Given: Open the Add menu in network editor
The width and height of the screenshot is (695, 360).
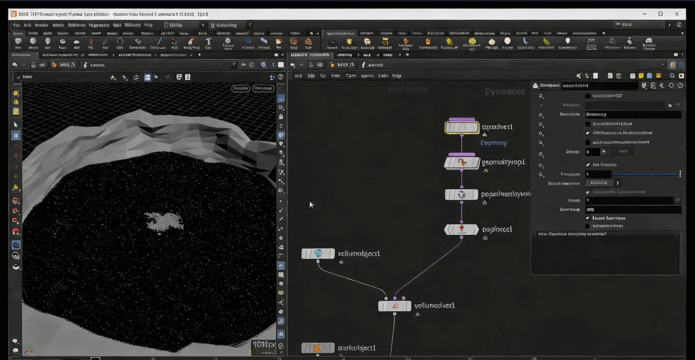Looking at the screenshot, I should [298, 76].
